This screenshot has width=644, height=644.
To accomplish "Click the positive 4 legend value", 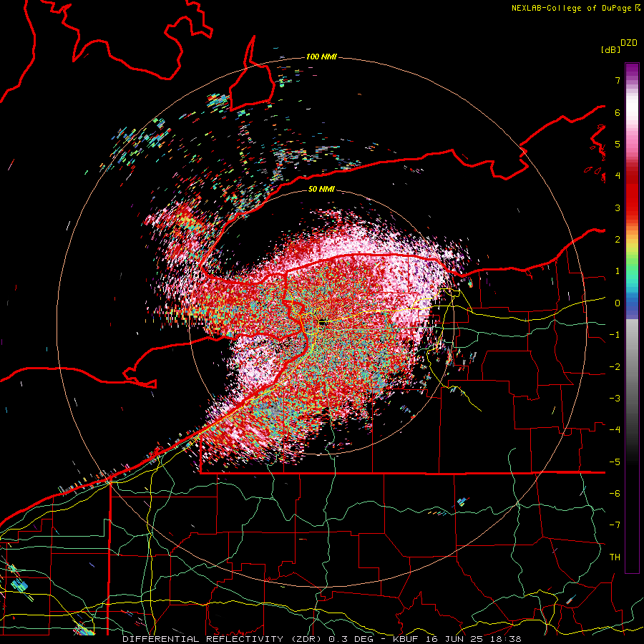I will pos(618,176).
